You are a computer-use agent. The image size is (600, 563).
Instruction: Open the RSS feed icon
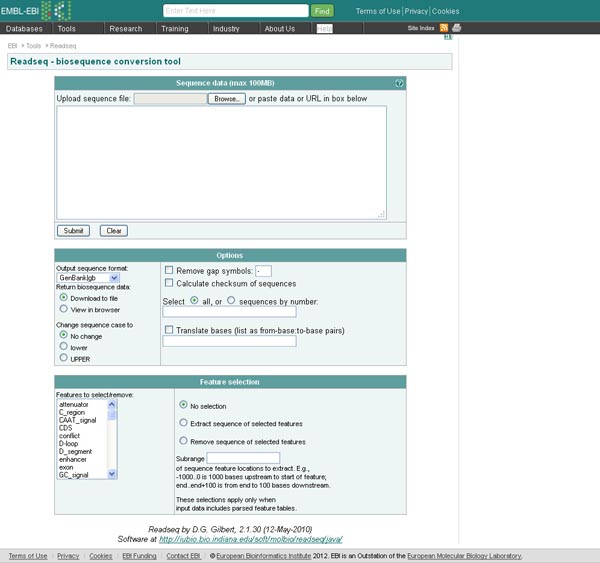coord(444,28)
